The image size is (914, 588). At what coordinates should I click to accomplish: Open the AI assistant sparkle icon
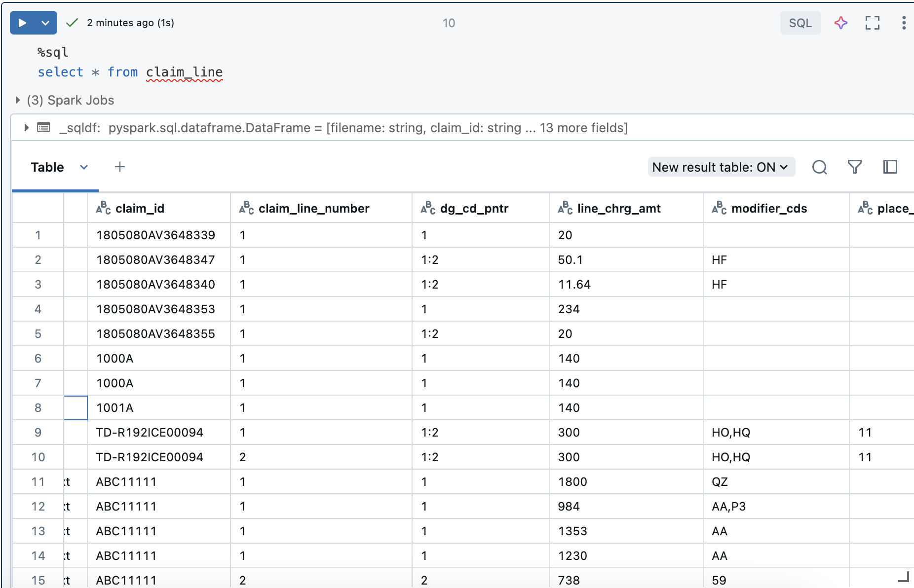841,23
